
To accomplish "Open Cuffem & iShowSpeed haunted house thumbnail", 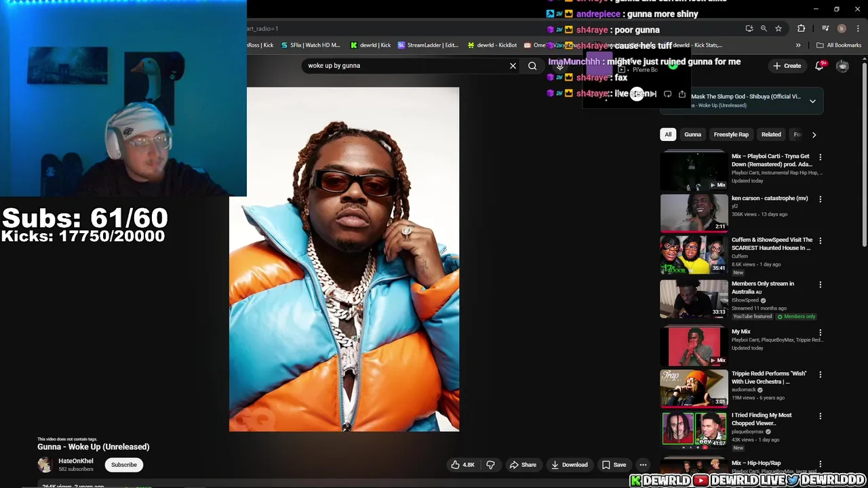I will click(694, 255).
